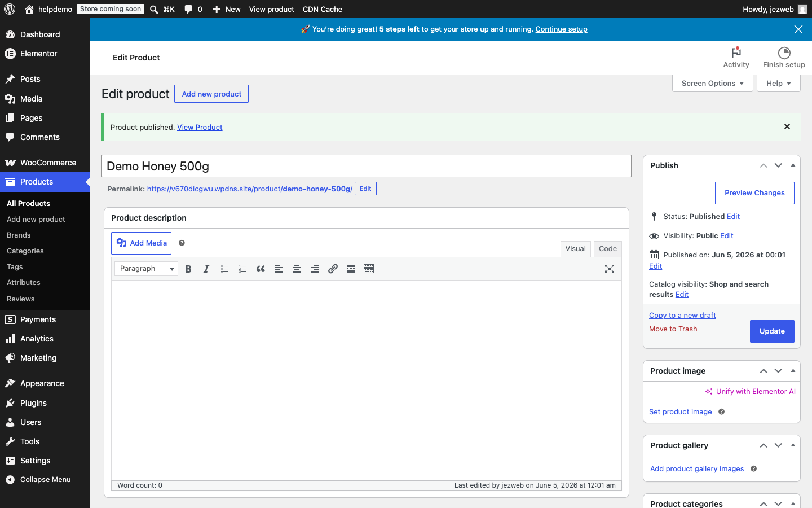Click Preview Changes button

(x=754, y=193)
